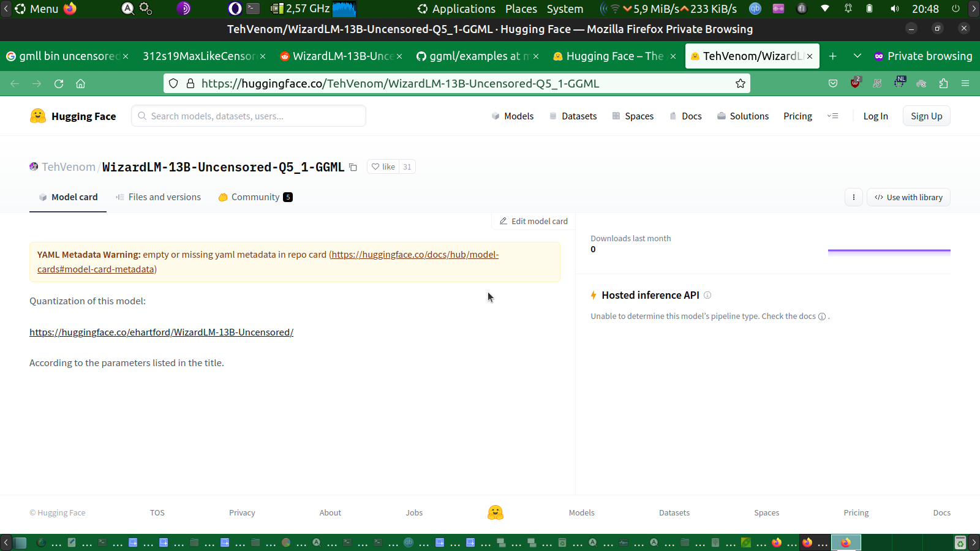Image resolution: width=980 pixels, height=551 pixels.
Task: Click the power icon in the panel
Action: tap(956, 9)
